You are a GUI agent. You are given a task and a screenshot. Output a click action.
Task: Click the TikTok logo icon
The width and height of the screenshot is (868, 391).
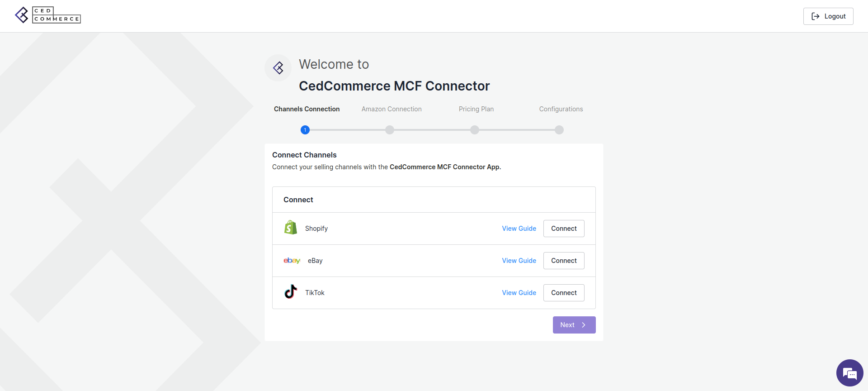click(x=291, y=292)
